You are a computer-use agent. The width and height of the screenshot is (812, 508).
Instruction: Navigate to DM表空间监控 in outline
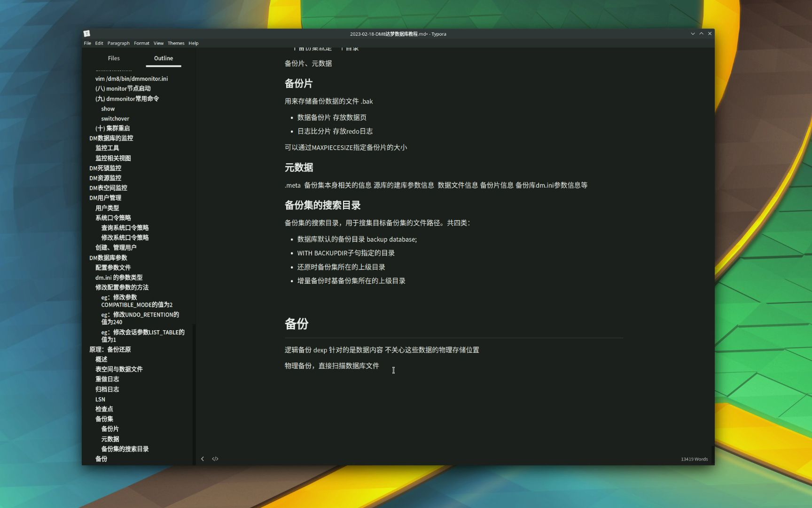point(108,188)
